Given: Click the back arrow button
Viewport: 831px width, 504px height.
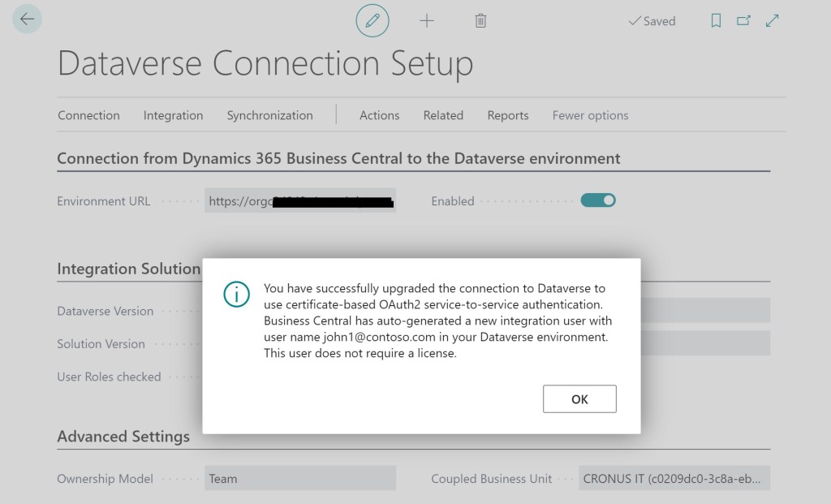Looking at the screenshot, I should click(28, 19).
